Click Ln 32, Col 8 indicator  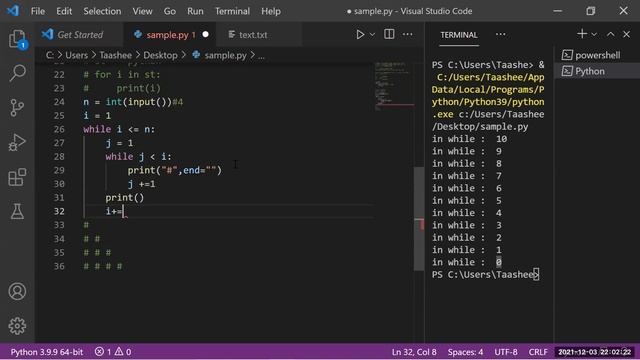pyautogui.click(x=414, y=352)
